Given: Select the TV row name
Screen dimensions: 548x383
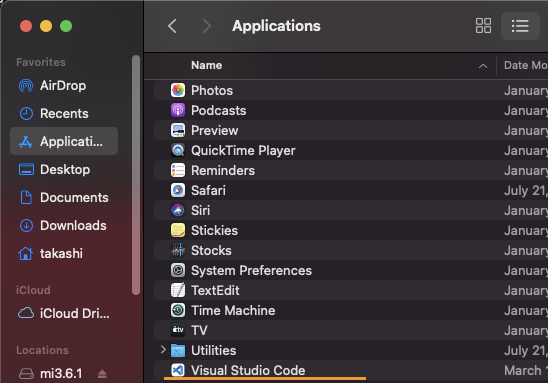Looking at the screenshot, I should coord(199,330).
